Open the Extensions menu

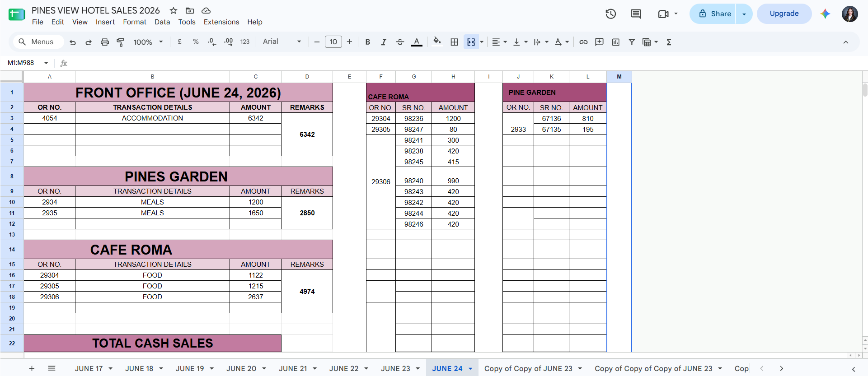click(x=221, y=22)
